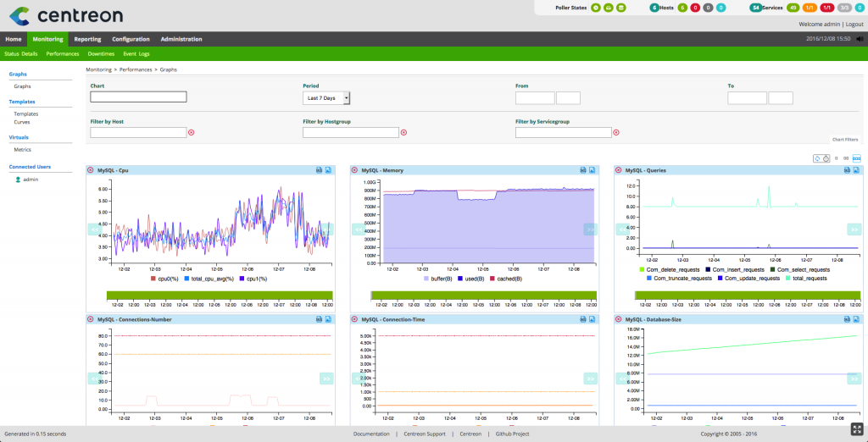Viewport: 868px width, 442px height.
Task: Collapse the Chart Filters panel
Action: (x=845, y=140)
